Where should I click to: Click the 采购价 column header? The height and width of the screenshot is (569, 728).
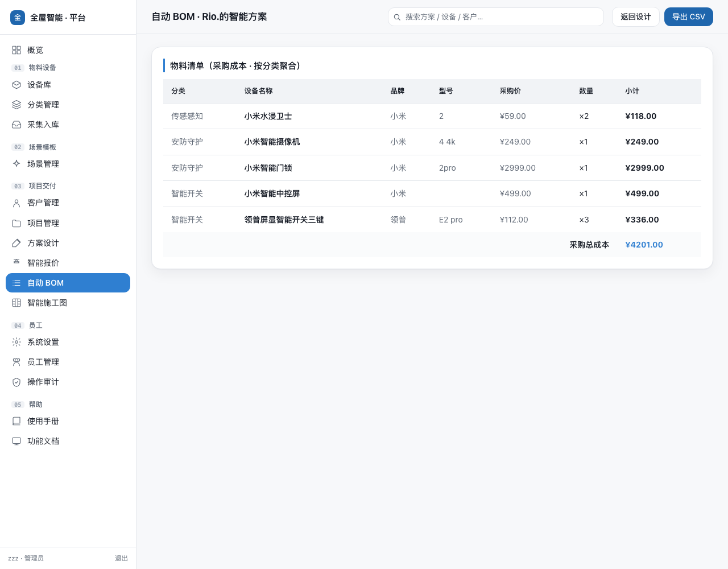coord(510,91)
